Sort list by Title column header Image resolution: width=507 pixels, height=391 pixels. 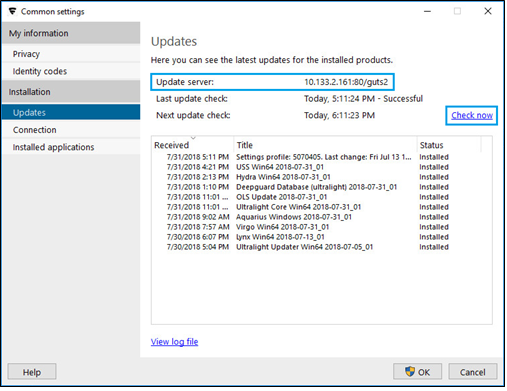click(x=325, y=145)
